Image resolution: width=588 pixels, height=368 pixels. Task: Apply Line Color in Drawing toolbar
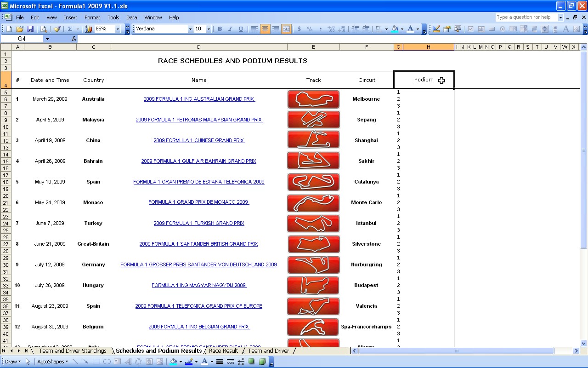[x=189, y=362]
